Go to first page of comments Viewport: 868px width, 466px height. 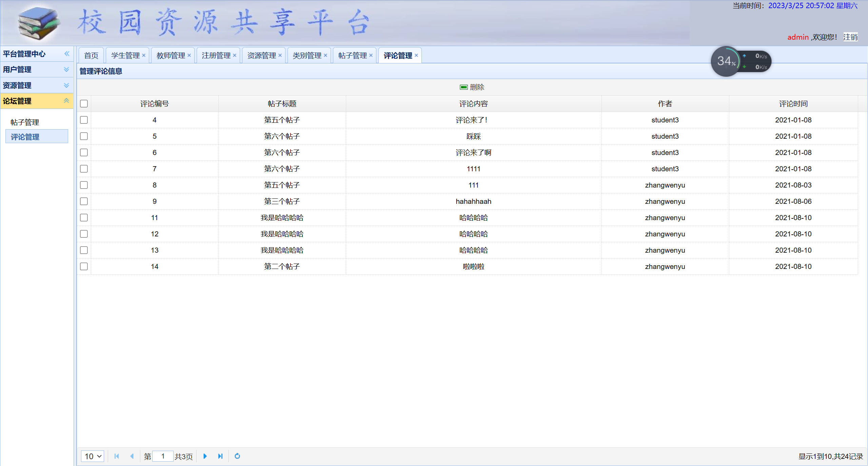pos(117,456)
